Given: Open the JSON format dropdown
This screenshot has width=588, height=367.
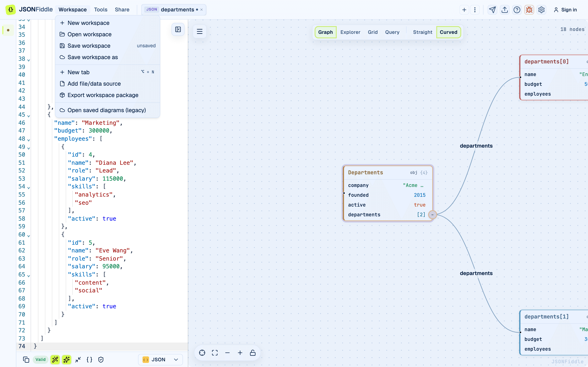Looking at the screenshot, I should [x=160, y=359].
